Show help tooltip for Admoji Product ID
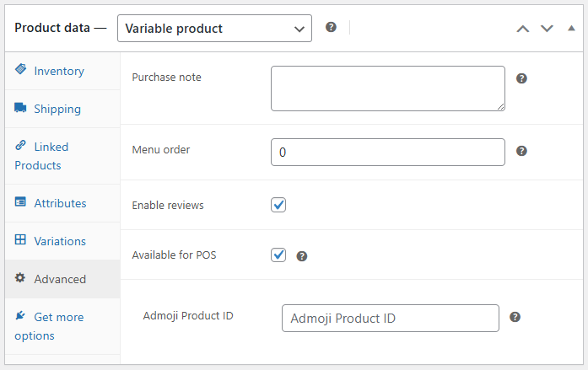The height and width of the screenshot is (370, 588). coord(515,317)
